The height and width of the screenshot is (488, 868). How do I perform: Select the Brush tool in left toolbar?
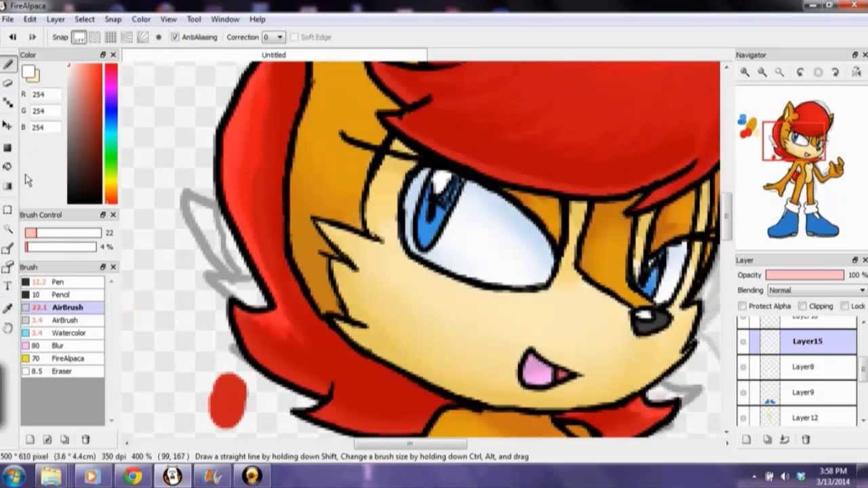tap(8, 64)
